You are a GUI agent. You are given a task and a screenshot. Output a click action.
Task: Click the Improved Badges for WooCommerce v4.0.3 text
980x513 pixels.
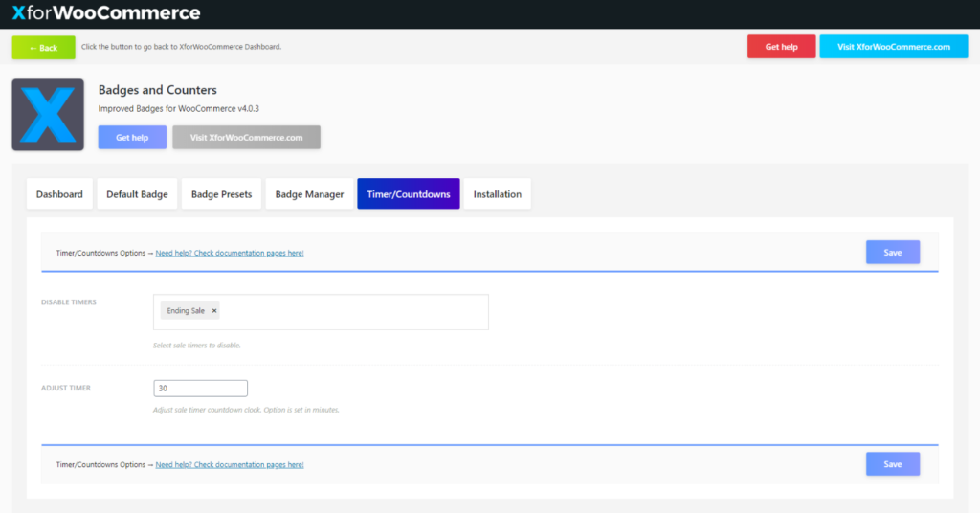point(178,109)
